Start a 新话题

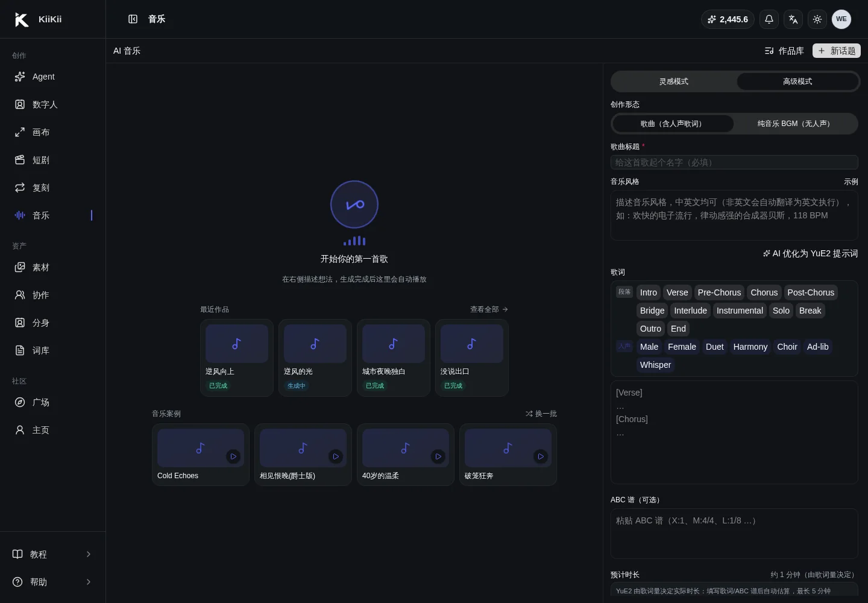tap(837, 51)
